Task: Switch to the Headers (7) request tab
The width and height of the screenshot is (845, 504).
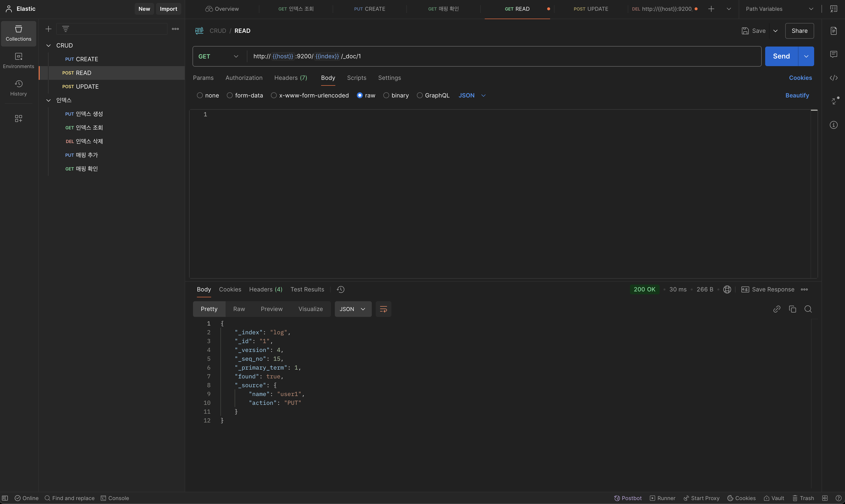Action: click(x=290, y=78)
